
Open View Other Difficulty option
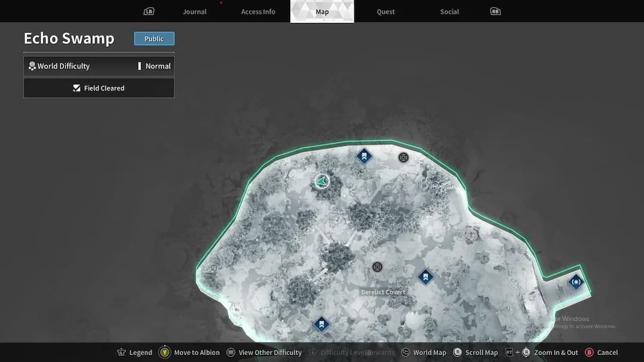[x=264, y=352]
